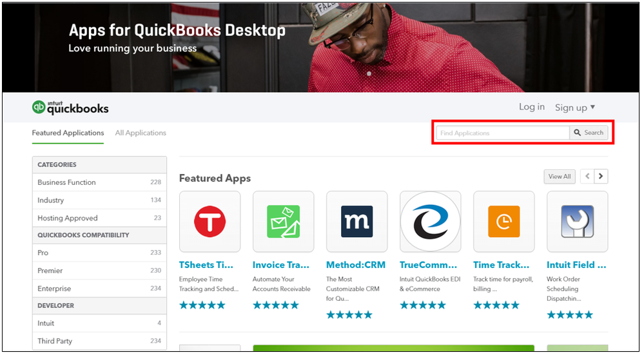The height and width of the screenshot is (355, 644).
Task: Click the Invoice Tracker star rating
Action: [x=276, y=305]
